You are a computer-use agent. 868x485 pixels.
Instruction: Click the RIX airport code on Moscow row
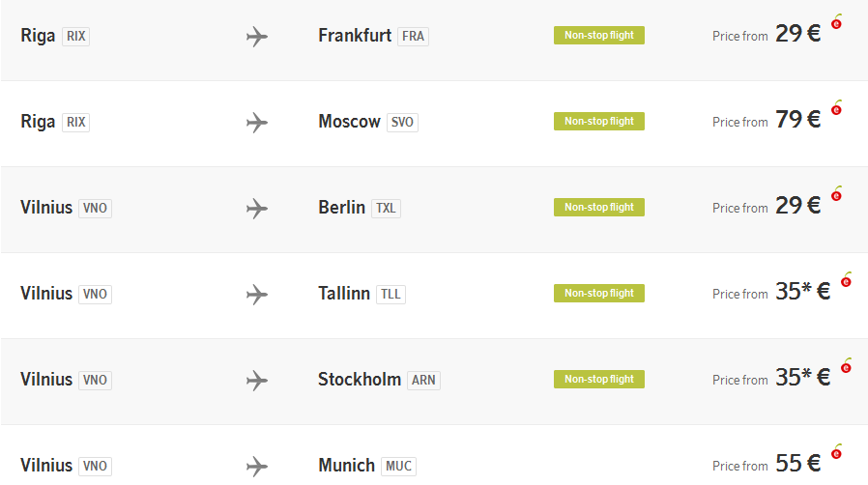click(75, 123)
